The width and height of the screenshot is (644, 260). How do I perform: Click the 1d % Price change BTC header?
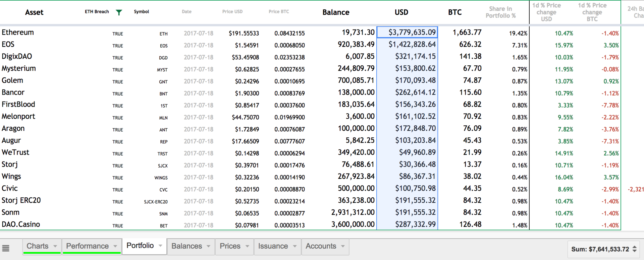[592, 12]
